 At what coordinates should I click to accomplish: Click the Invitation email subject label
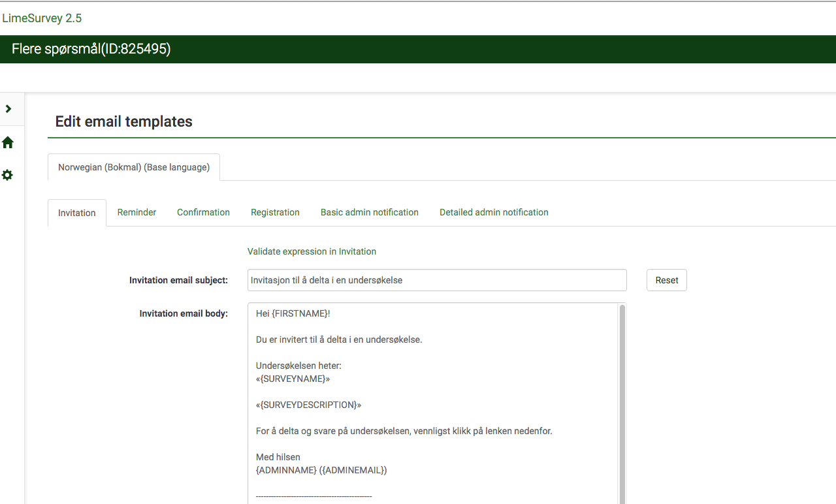coord(178,280)
